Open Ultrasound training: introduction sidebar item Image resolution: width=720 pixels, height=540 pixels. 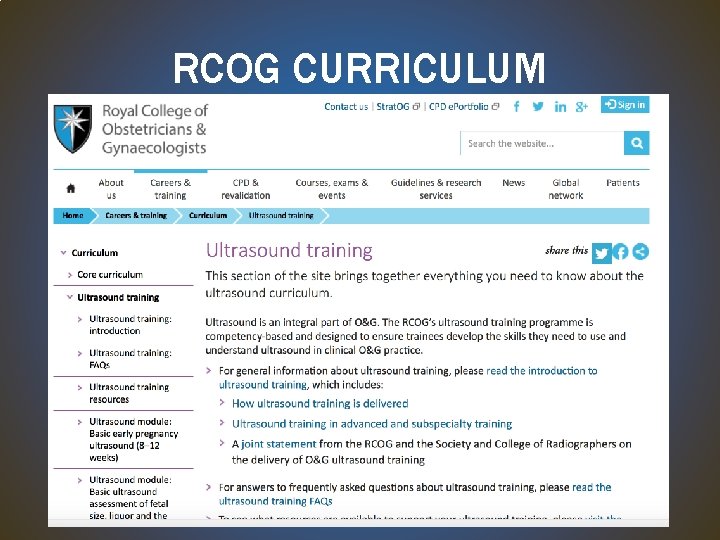click(130, 325)
